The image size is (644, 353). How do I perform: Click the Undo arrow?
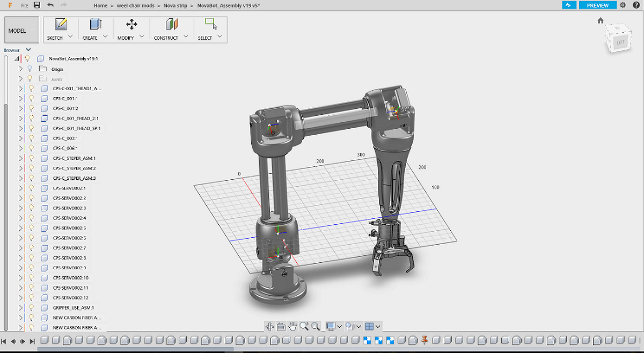pyautogui.click(x=50, y=5)
